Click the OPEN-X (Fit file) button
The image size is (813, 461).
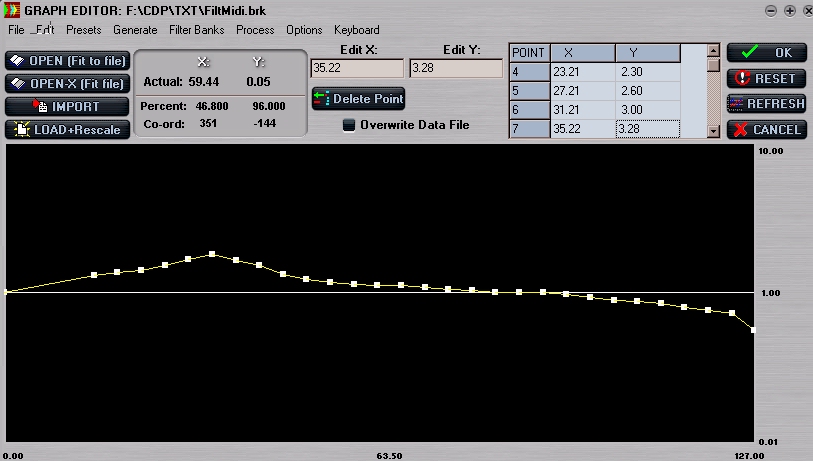(x=67, y=84)
